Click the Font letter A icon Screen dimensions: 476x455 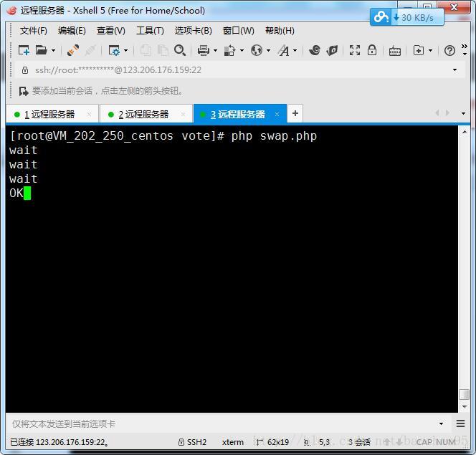click(284, 50)
